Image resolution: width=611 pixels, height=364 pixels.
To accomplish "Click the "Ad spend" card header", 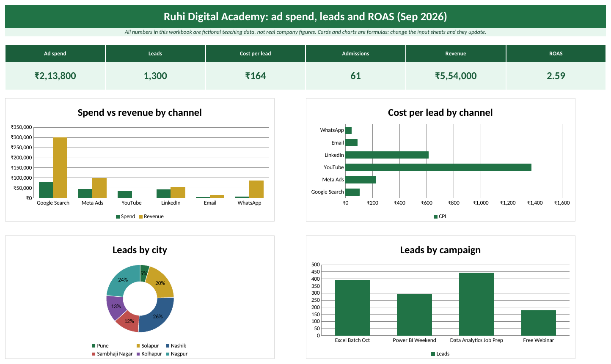I will point(55,54).
